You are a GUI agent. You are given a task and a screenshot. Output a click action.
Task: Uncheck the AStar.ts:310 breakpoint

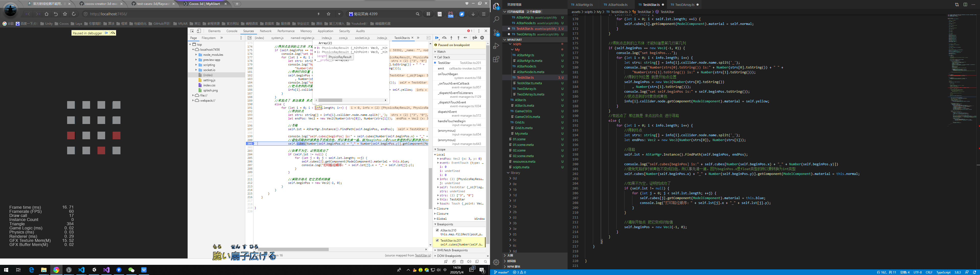(437, 230)
